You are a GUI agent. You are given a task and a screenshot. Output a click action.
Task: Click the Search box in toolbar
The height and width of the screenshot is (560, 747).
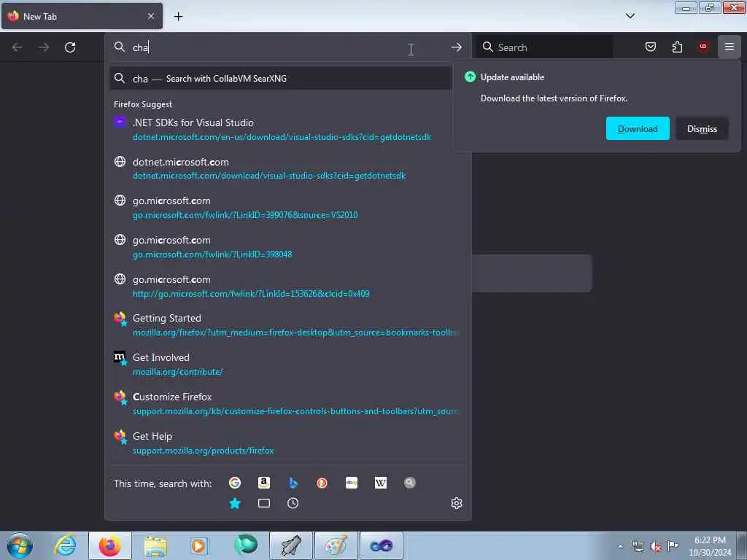(544, 47)
